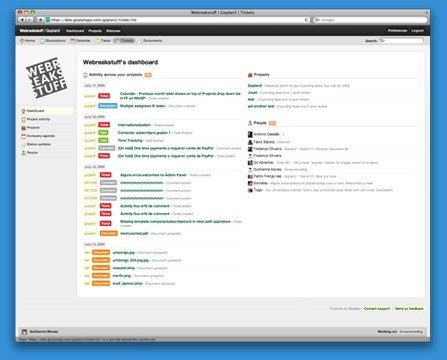Click the Contact support footer link
447x360 pixels.
click(377, 309)
